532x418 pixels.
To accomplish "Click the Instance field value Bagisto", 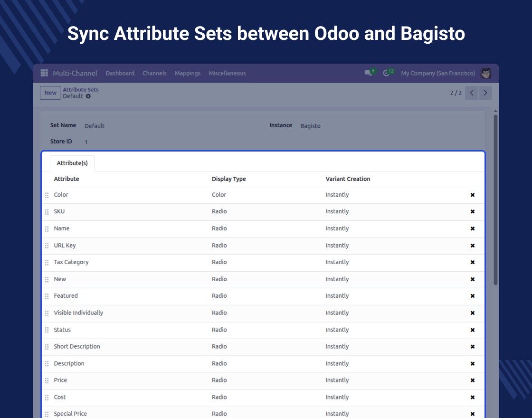I will (310, 126).
